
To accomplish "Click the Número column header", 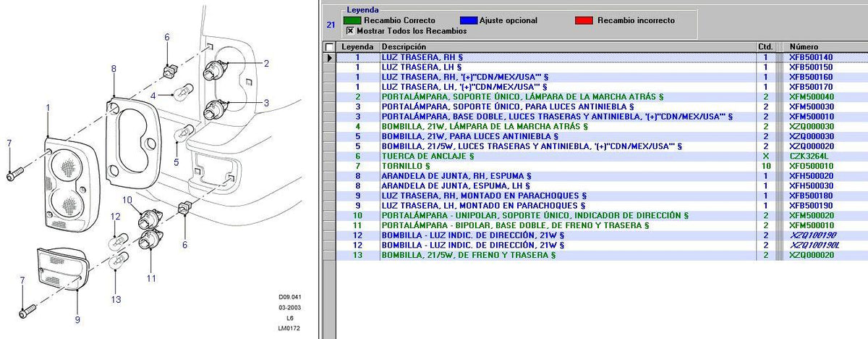I will coord(827,46).
